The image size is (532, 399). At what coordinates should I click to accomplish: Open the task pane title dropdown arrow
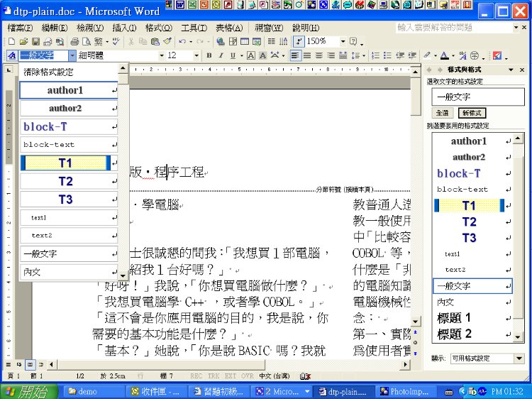511,70
